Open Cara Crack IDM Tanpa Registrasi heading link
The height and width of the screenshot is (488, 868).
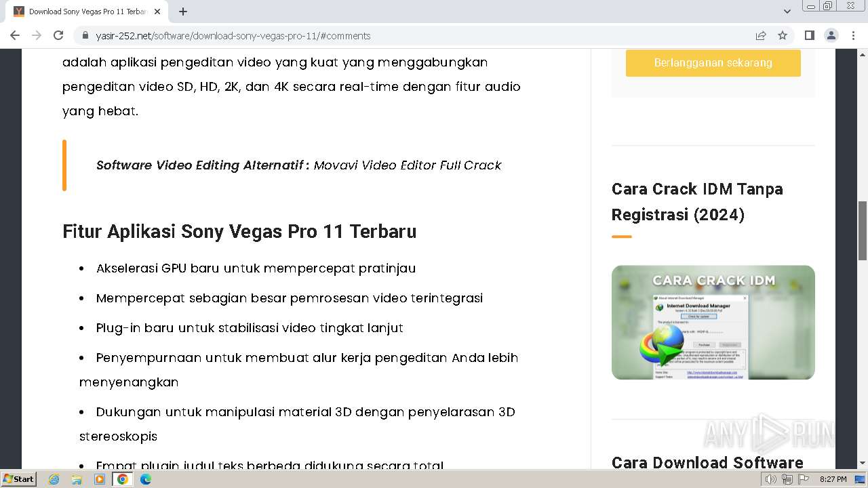697,202
